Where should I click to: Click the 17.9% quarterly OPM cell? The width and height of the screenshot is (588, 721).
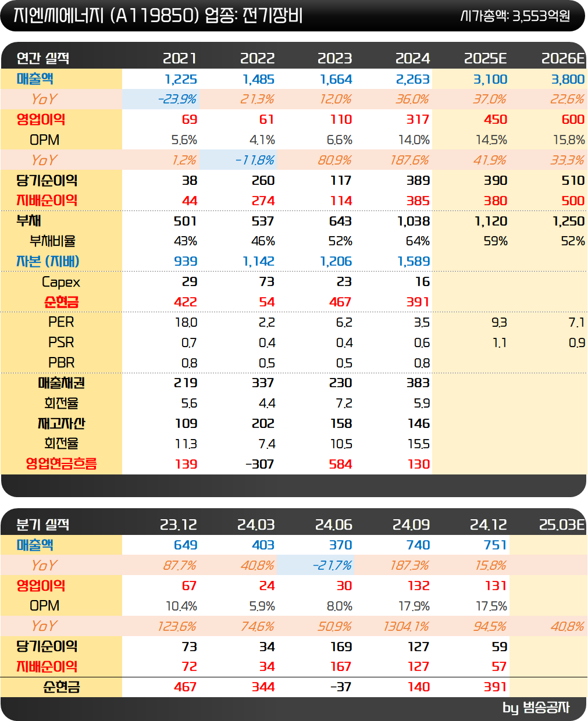[x=414, y=606]
